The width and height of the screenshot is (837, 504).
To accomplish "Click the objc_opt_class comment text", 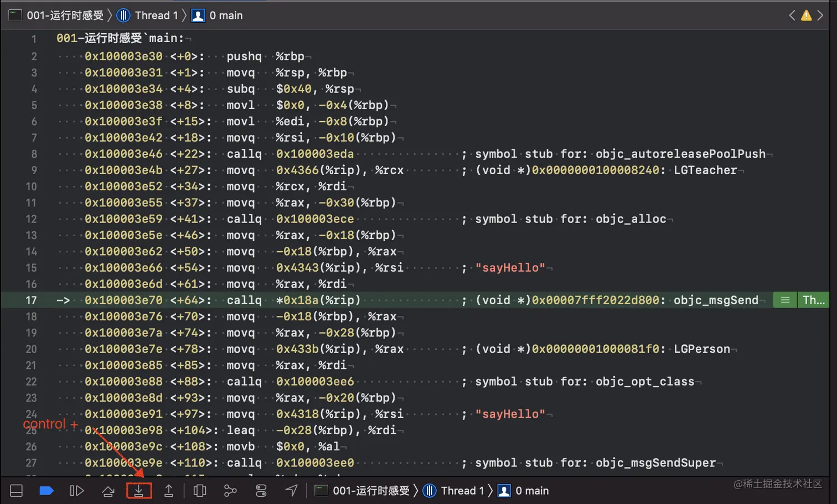I will coord(645,382).
